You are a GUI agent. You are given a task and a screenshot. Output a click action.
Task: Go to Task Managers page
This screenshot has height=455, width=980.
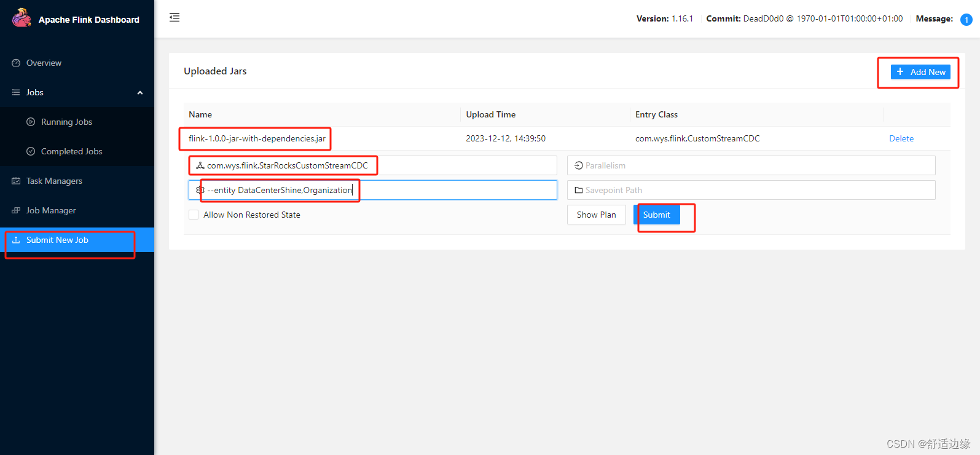(77, 181)
